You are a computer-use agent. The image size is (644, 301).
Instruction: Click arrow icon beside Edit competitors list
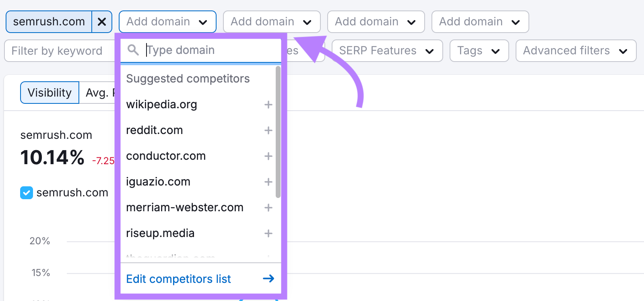click(268, 278)
